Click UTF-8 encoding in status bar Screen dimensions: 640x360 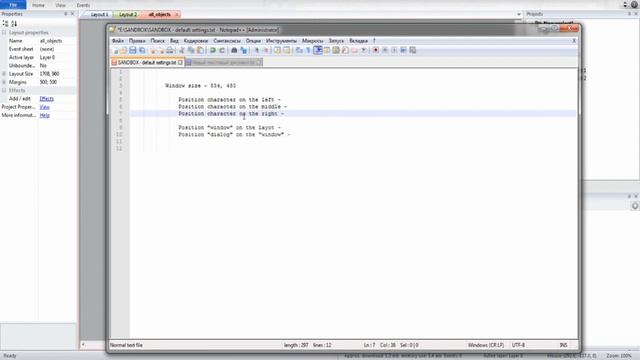point(518,345)
